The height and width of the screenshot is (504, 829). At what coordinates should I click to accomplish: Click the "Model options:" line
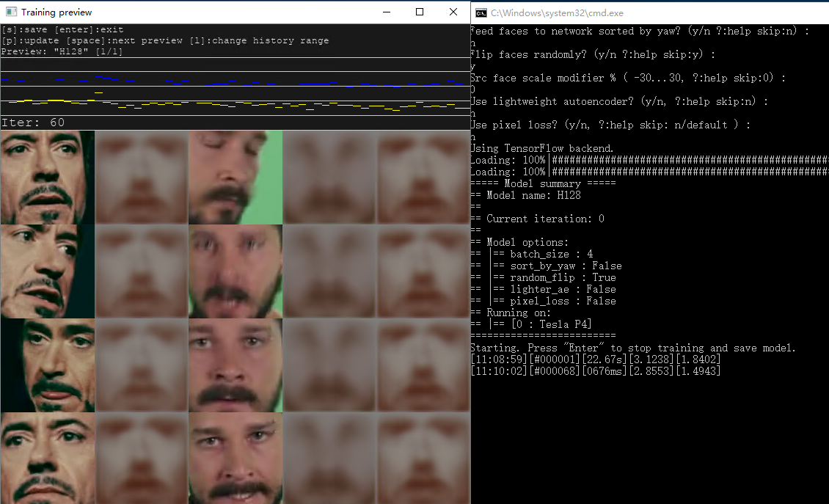click(519, 242)
